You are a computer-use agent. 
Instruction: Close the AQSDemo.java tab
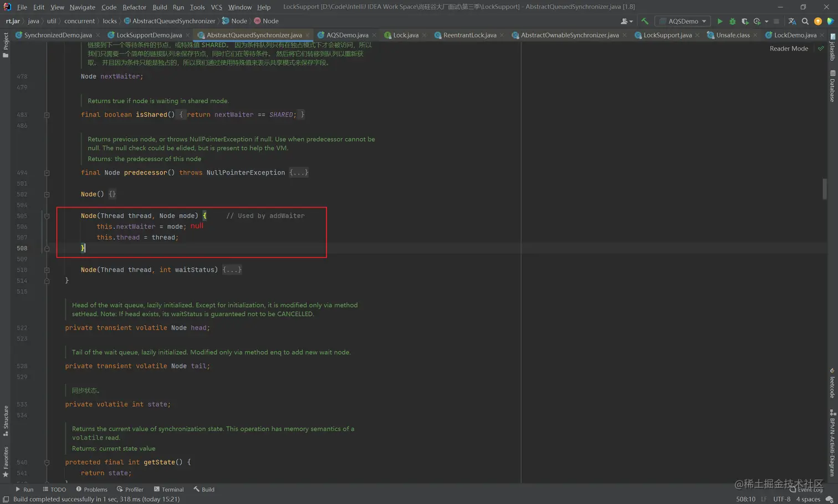tap(375, 35)
